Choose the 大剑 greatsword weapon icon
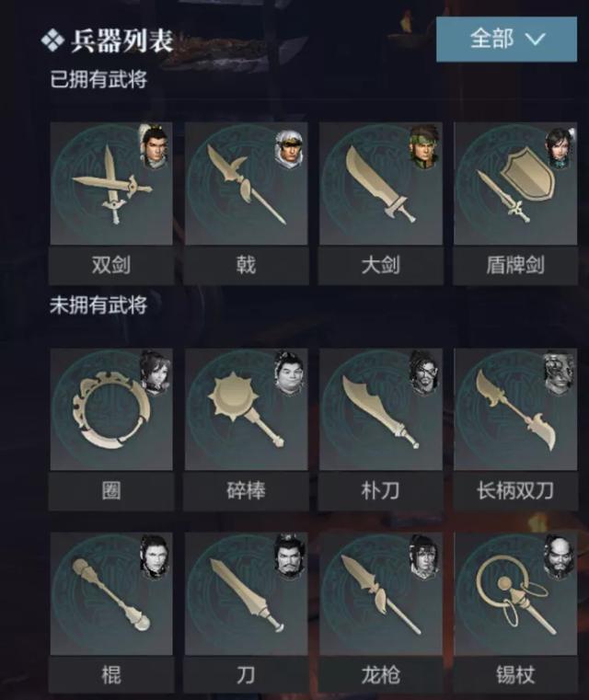589x700 pixels. [381, 183]
